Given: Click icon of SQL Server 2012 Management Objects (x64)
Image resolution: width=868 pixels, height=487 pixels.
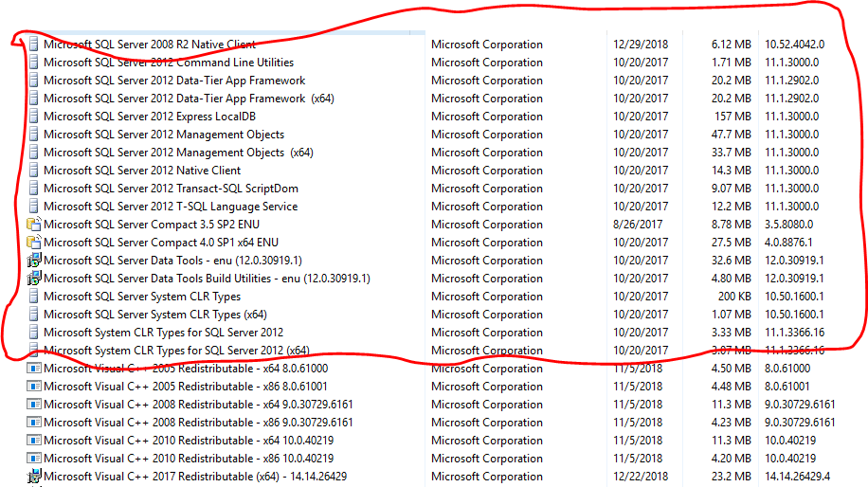Looking at the screenshot, I should (x=34, y=153).
